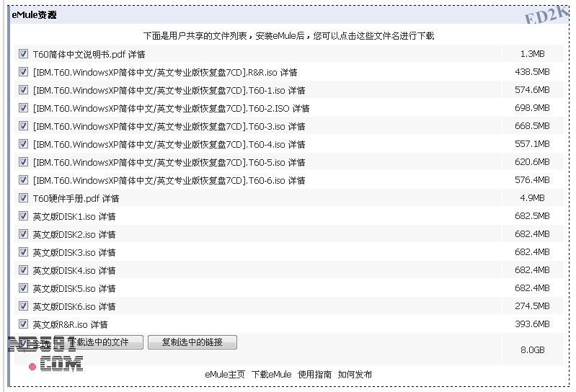This screenshot has height=392, width=576.
Task: Uncheck the 英文版R&R.iso checkbox
Action: [23, 324]
